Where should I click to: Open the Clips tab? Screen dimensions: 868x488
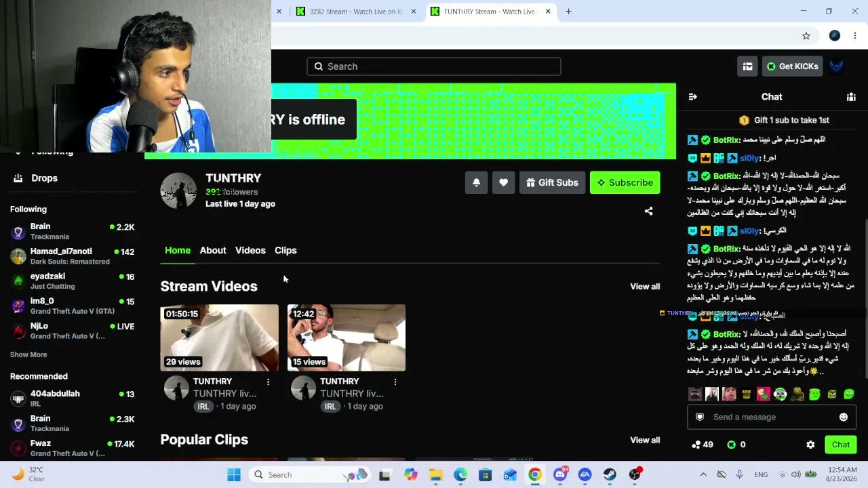(285, 250)
